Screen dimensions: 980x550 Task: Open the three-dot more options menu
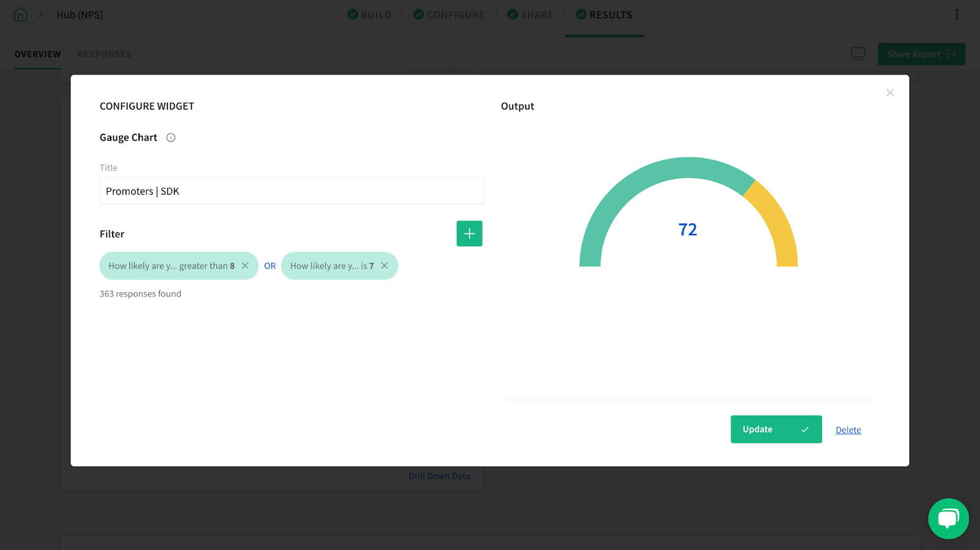[957, 14]
